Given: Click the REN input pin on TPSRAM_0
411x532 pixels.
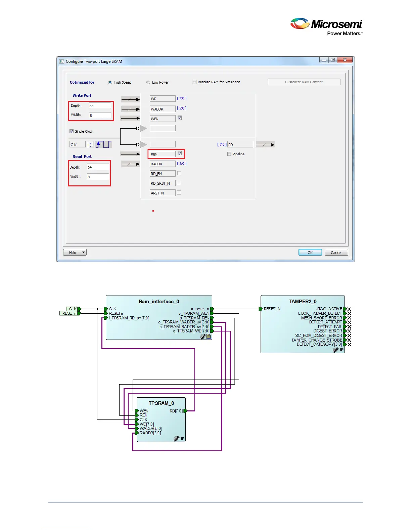Looking at the screenshot, I should [x=137, y=415].
